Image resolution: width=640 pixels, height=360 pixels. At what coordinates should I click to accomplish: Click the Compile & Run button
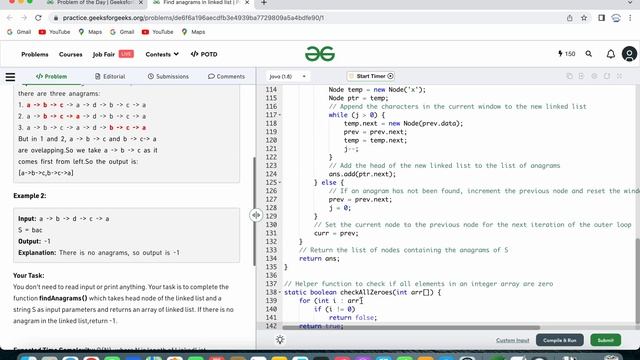pos(560,340)
